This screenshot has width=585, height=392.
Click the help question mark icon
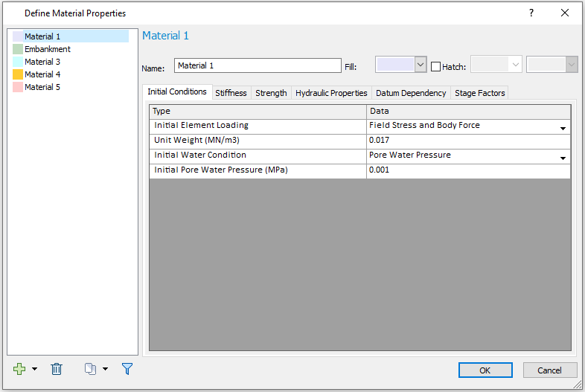pyautogui.click(x=531, y=13)
